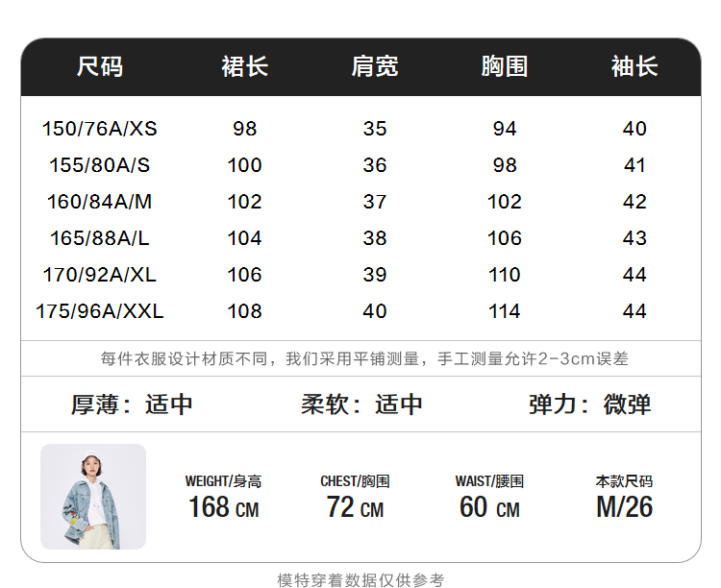This screenshot has height=588, width=721.
Task: Click 袖长 value 40 in XS row
Action: click(634, 129)
